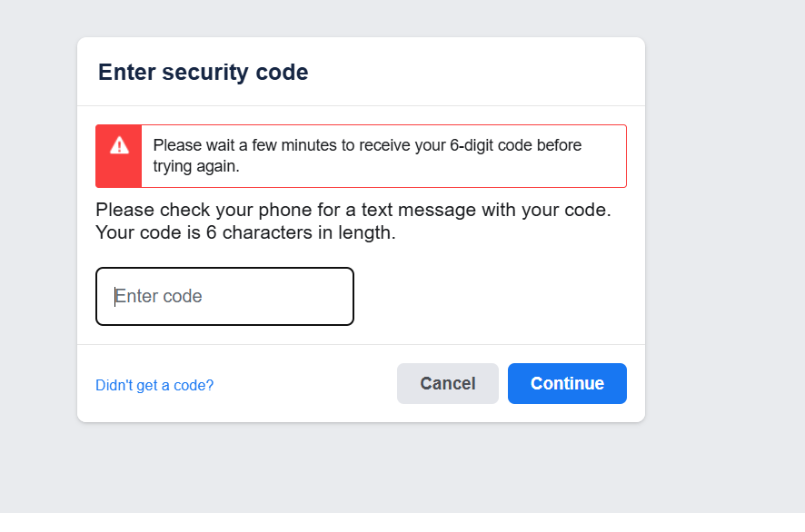Viewport: 805px width, 532px height.
Task: Focus the Enter code input field
Action: [x=224, y=296]
